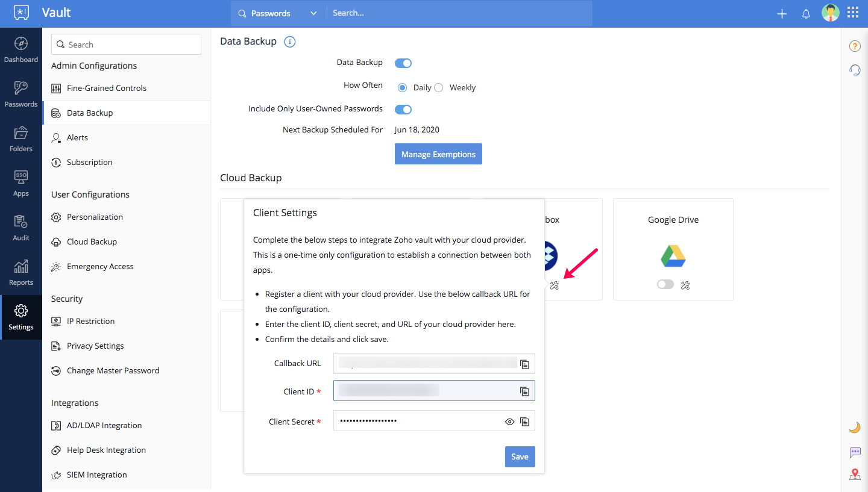Open the help question mark icon
Screen dimensions: 868x492
tap(855, 46)
